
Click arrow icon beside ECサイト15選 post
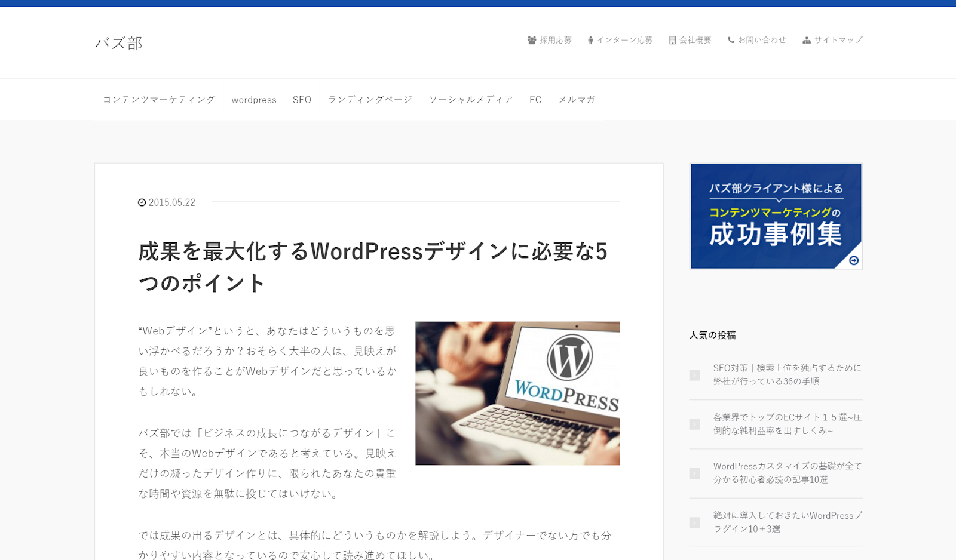[694, 424]
